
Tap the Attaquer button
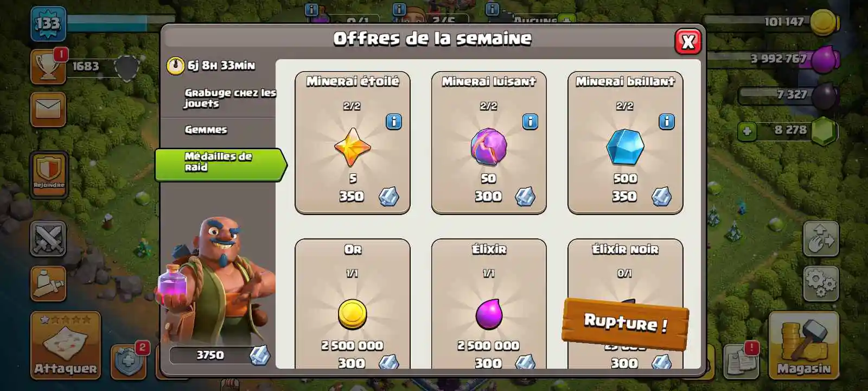tap(66, 345)
